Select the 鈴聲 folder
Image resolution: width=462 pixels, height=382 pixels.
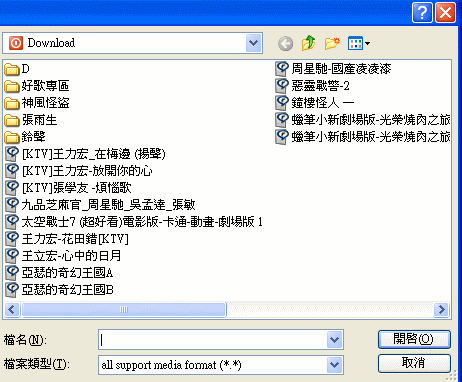[x=25, y=137]
